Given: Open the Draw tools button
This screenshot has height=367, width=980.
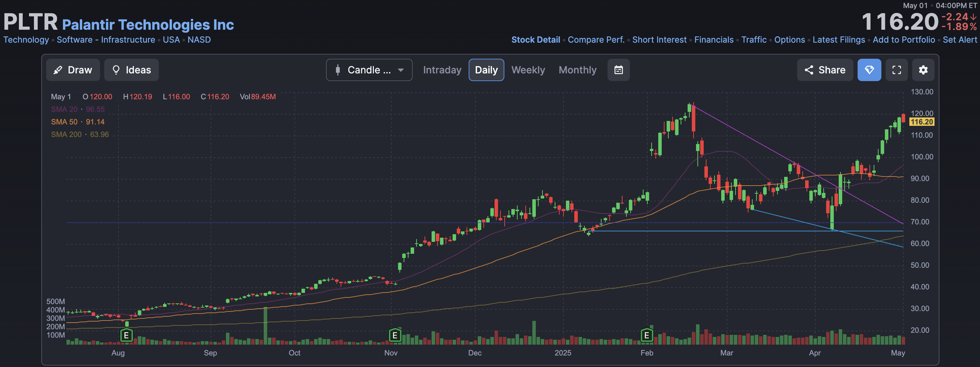Looking at the screenshot, I should (73, 70).
